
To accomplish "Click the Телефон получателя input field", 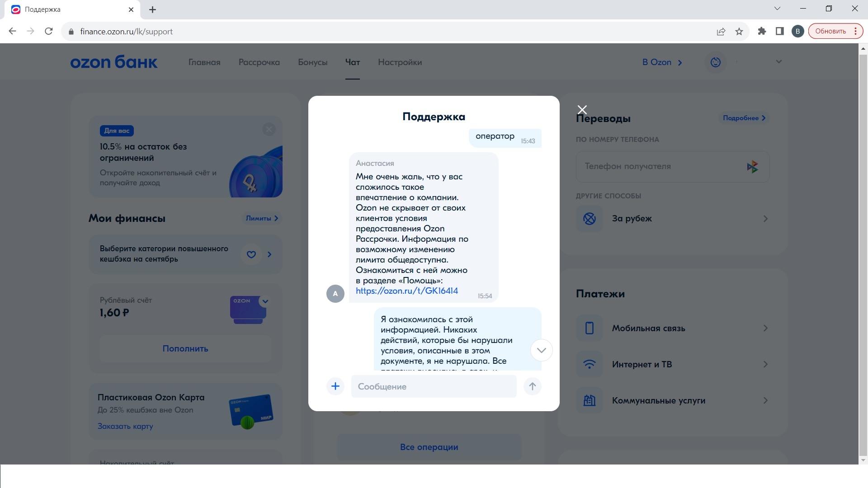I will pyautogui.click(x=673, y=166).
